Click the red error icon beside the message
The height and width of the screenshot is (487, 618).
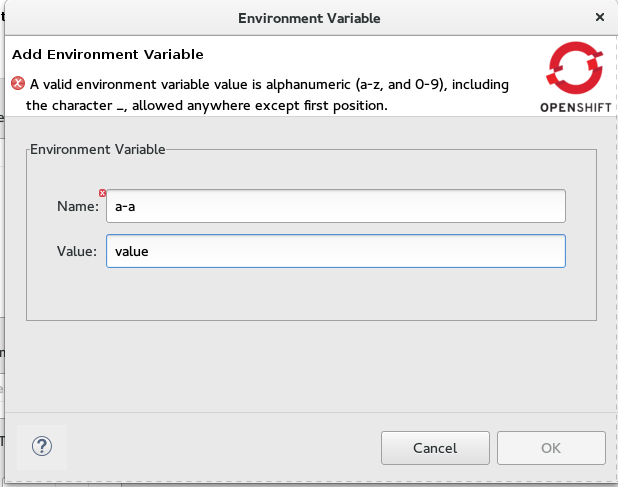18,85
